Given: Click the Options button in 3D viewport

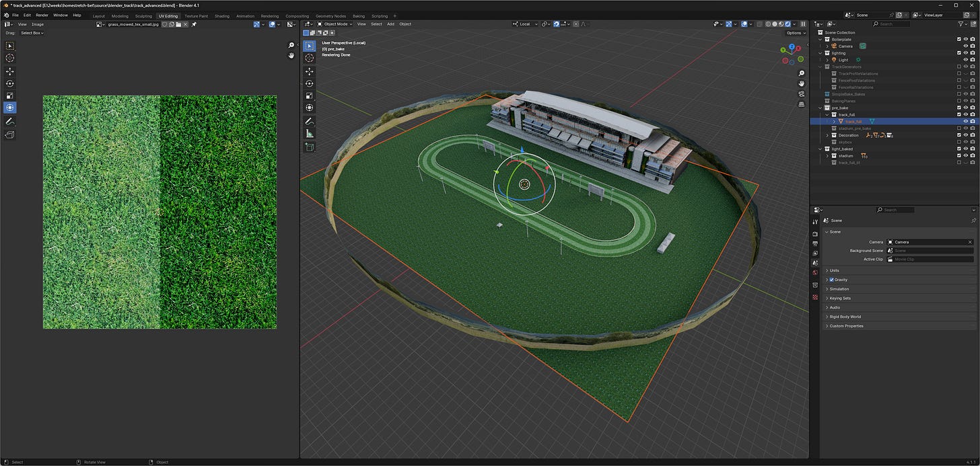Looking at the screenshot, I should (x=795, y=33).
